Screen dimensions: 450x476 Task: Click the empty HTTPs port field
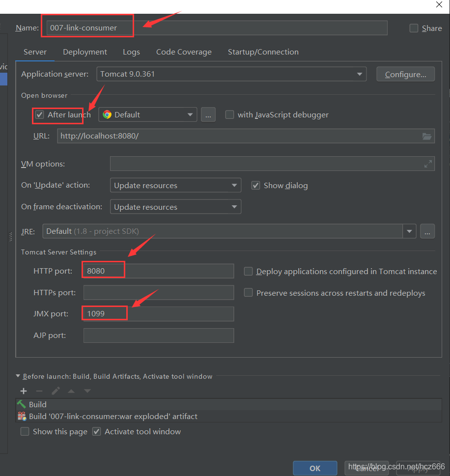[x=159, y=292]
